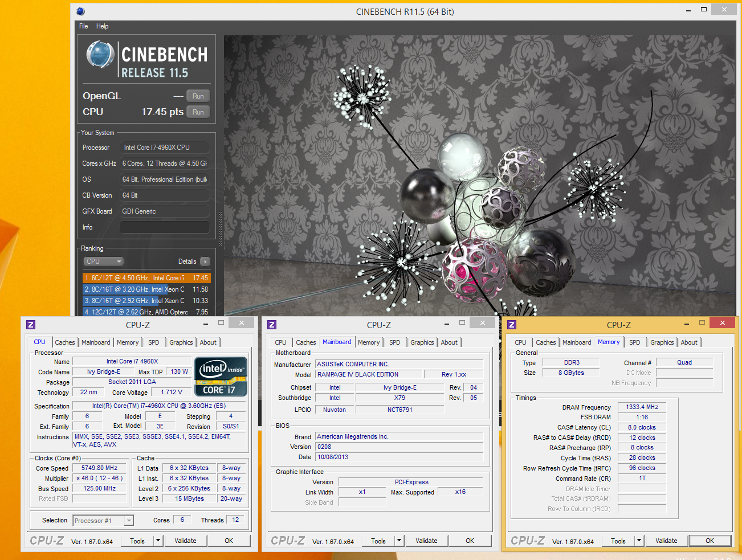
Task: Close the left CPU-Z window
Action: [x=242, y=322]
